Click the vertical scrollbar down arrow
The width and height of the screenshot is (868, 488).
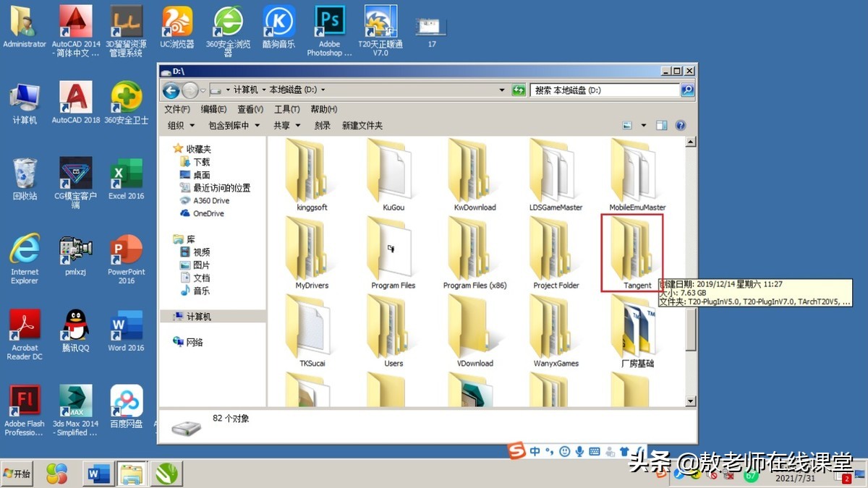(690, 401)
